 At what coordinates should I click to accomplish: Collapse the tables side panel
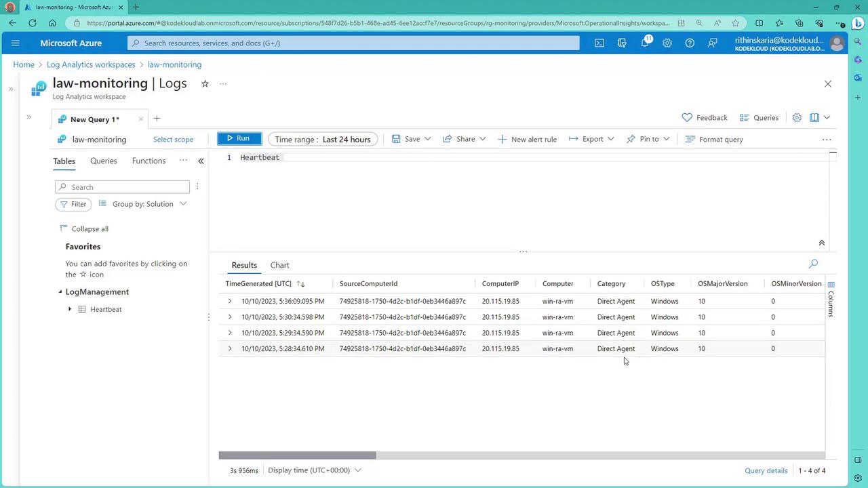pos(201,161)
